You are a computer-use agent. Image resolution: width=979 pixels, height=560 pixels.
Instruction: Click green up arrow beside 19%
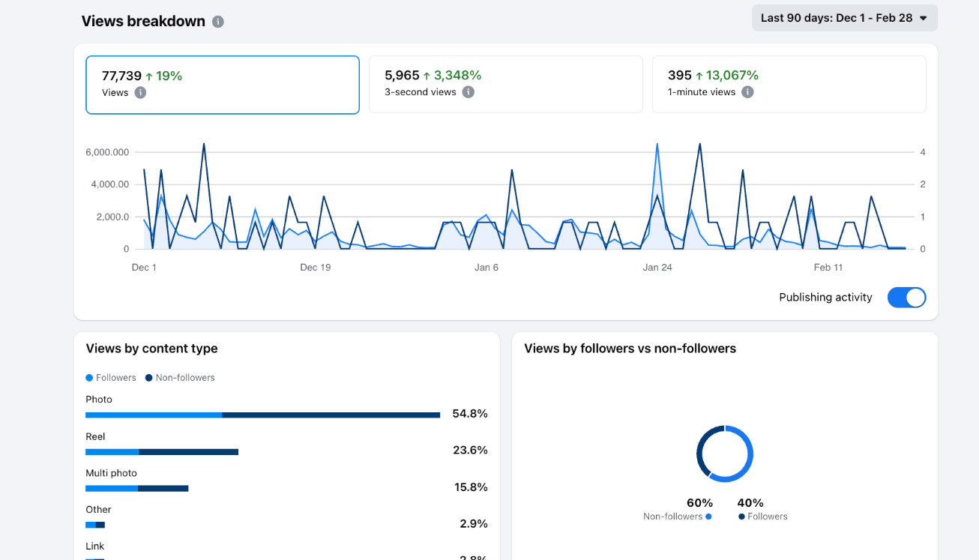point(149,76)
